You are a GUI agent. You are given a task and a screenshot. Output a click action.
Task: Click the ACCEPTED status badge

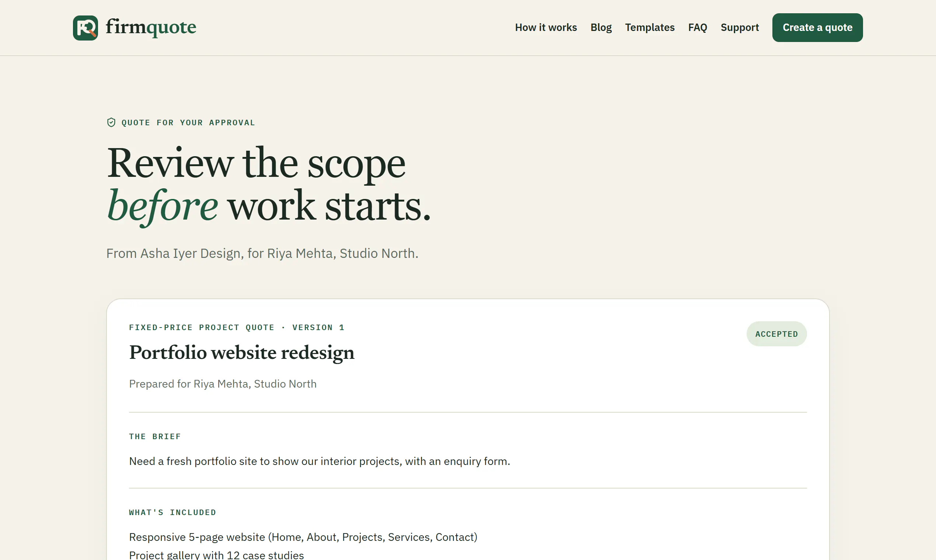(776, 334)
